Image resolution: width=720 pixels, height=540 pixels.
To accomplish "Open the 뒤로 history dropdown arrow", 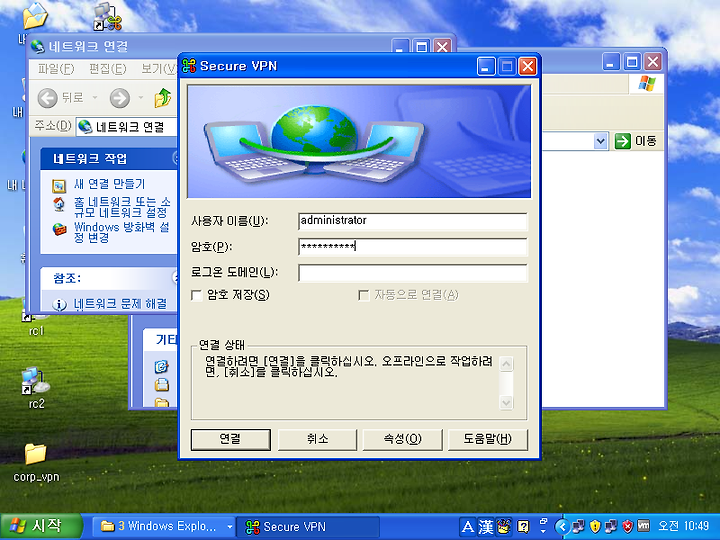I will click(x=95, y=98).
